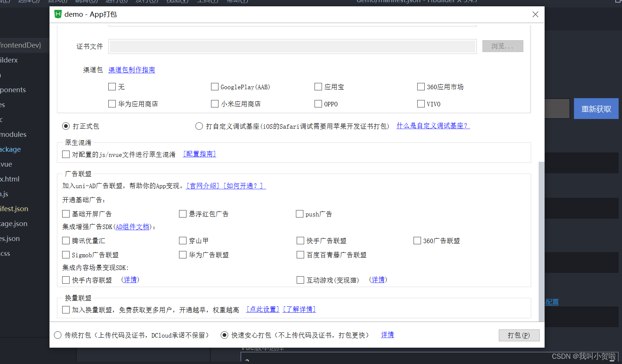Open the 如何开通? link
The image size is (622, 364).
click(244, 186)
